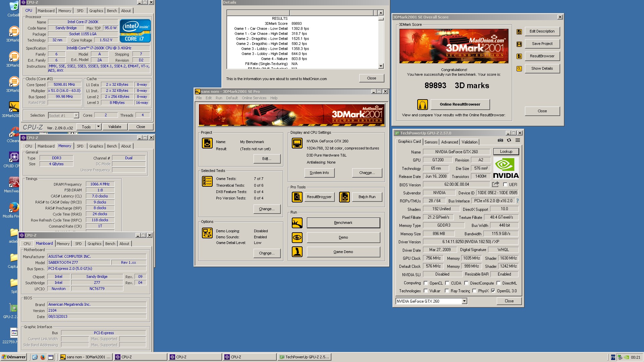Toggle the Vulkan checkbox
This screenshot has width=644, height=362.
click(x=426, y=291)
